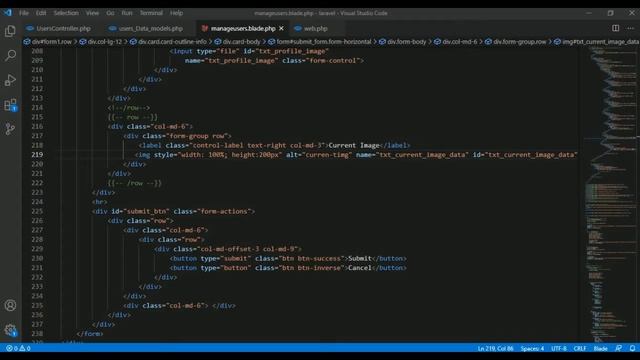Viewport: 640px width, 360px height.
Task: Open the File menu
Action: click(x=24, y=13)
